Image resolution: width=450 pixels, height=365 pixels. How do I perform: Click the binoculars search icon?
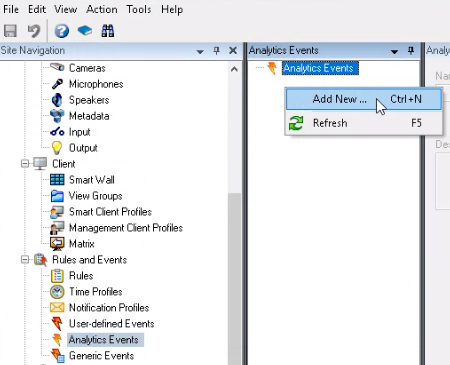[x=108, y=31]
